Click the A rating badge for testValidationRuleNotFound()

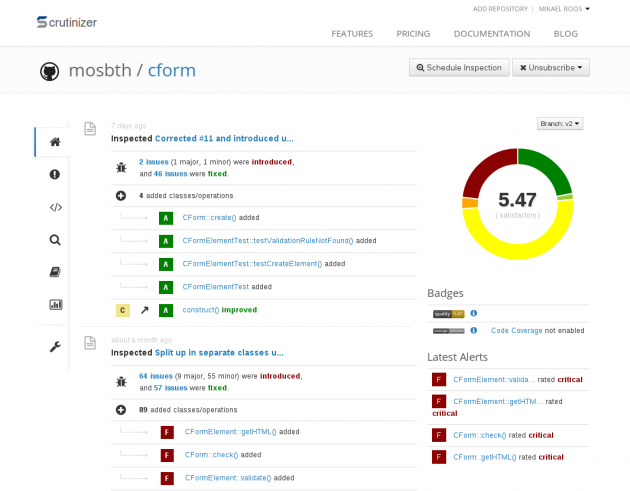[166, 241]
